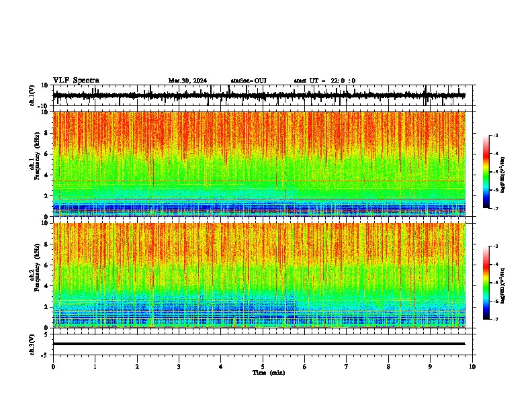Click time axis tick label "6"
This screenshot has height=411, width=532.
coord(305,367)
